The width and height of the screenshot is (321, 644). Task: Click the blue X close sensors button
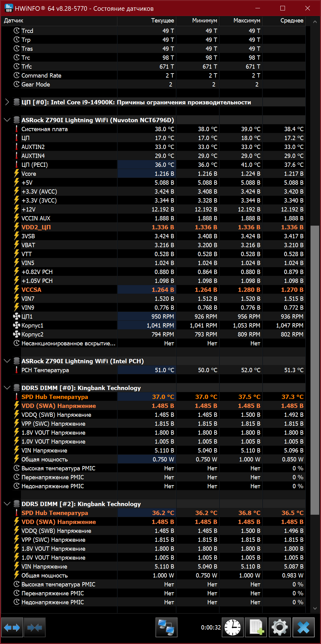pos(303,627)
